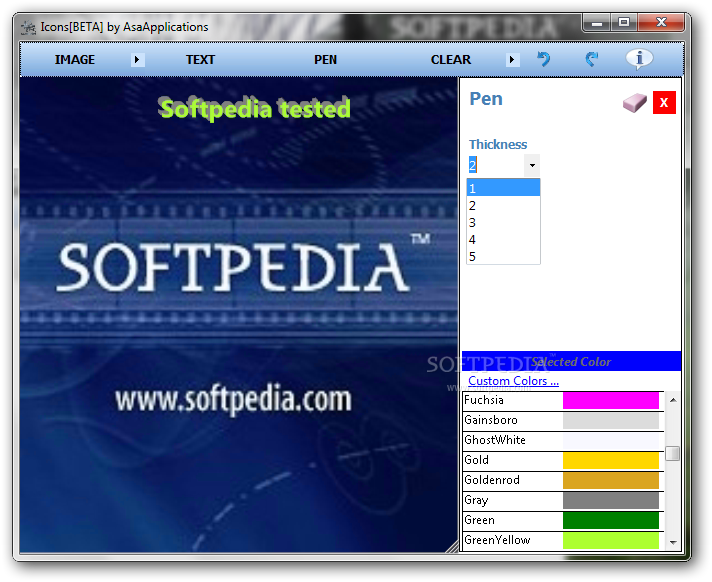Open the TEXT tool menu

(200, 59)
